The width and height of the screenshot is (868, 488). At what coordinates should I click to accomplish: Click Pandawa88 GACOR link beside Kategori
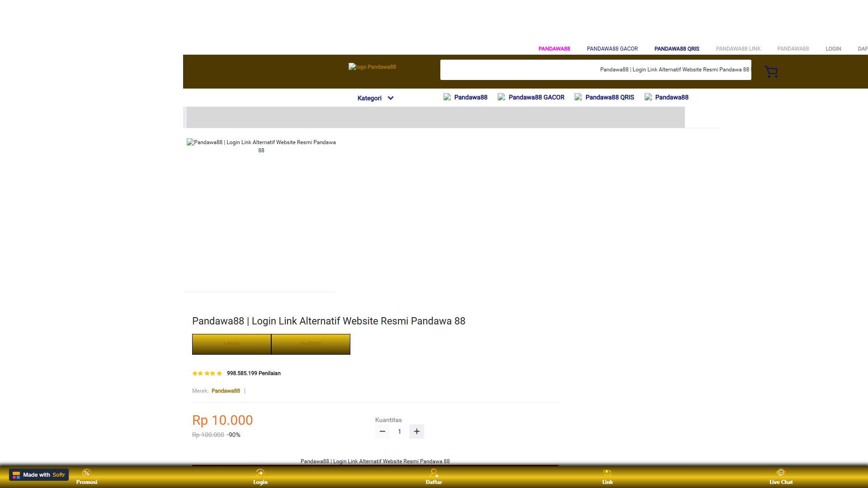click(531, 97)
